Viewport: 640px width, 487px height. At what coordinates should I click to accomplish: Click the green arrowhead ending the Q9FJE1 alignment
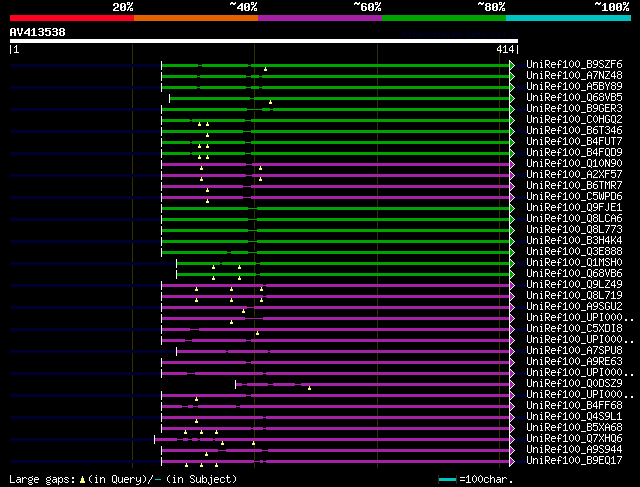point(512,209)
